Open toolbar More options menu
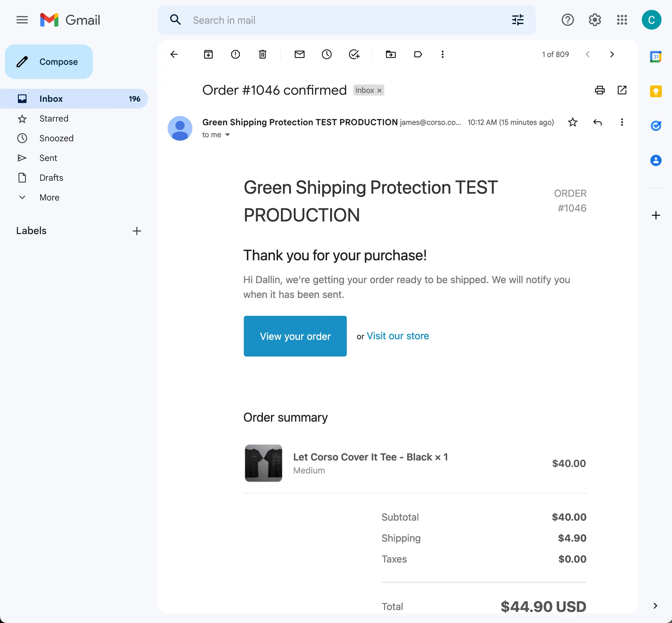The height and width of the screenshot is (623, 672). 442,54
